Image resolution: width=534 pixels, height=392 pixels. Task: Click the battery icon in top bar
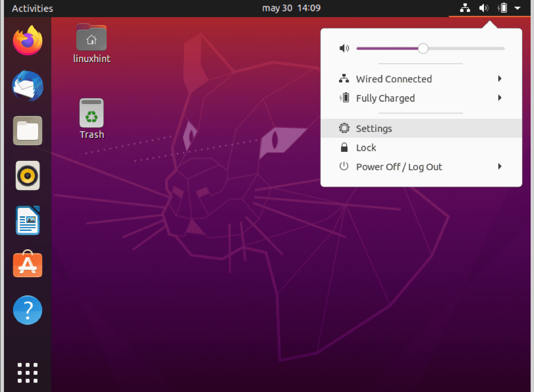click(502, 8)
